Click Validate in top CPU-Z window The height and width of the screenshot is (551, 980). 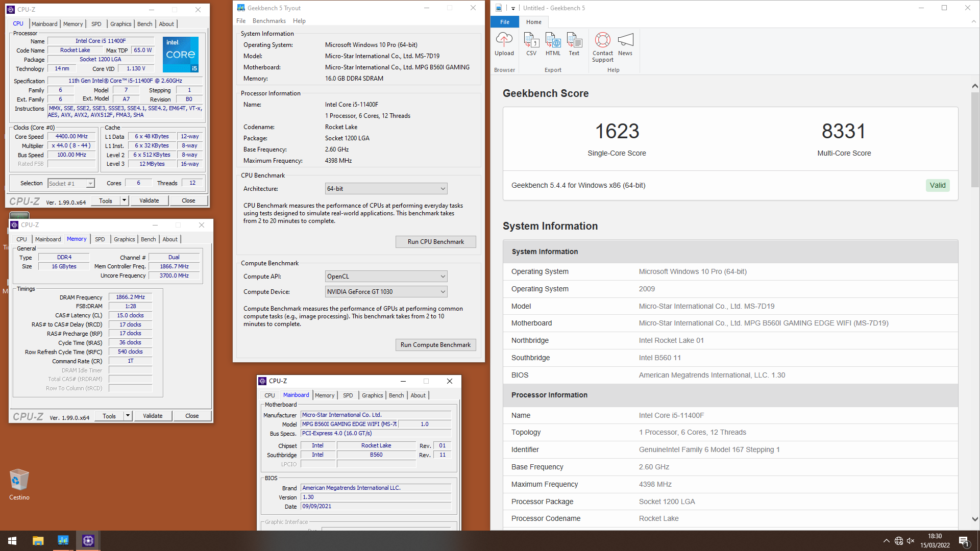coord(149,201)
